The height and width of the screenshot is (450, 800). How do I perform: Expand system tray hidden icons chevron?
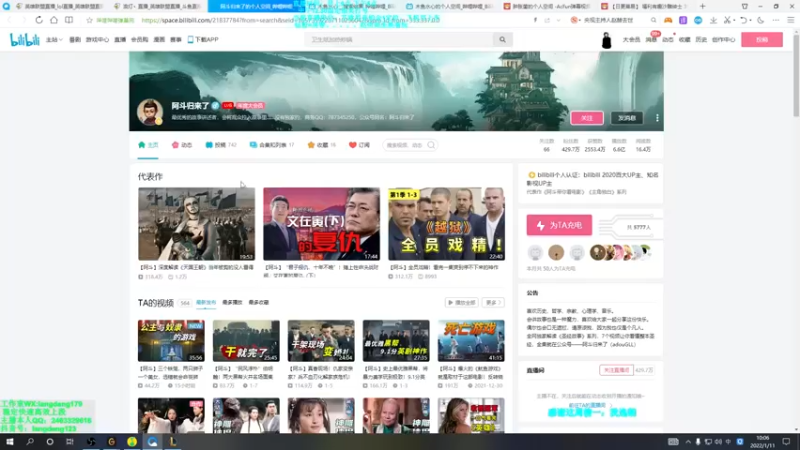pos(688,442)
